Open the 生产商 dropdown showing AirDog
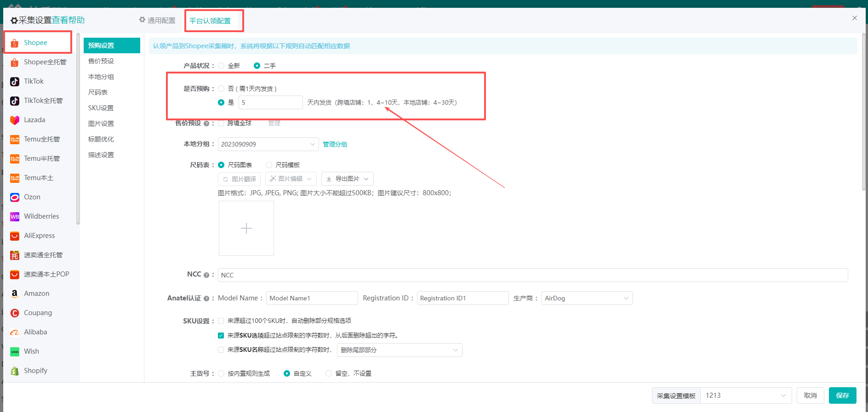 pos(587,298)
